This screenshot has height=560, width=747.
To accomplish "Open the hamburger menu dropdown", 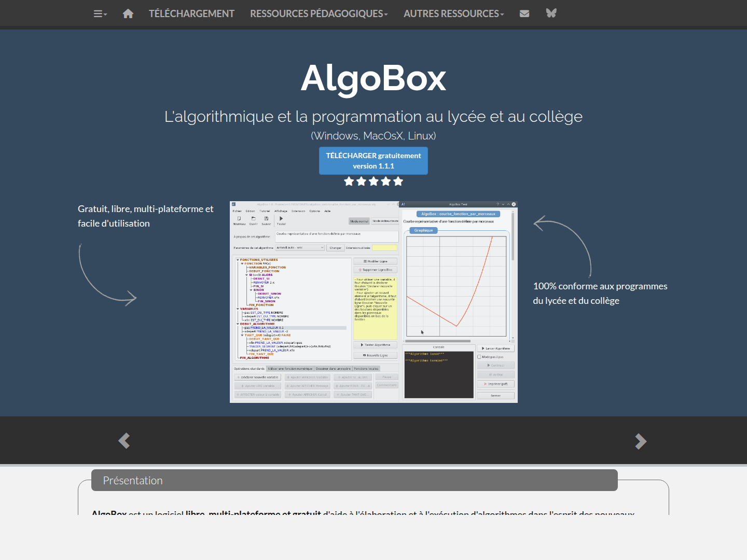I will (x=100, y=14).
